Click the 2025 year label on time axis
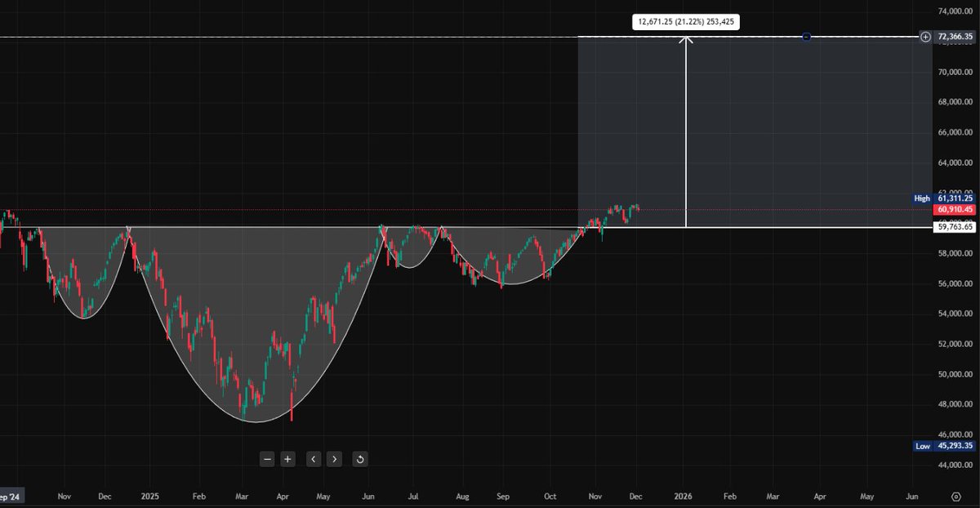This screenshot has height=508, width=980. click(x=149, y=496)
